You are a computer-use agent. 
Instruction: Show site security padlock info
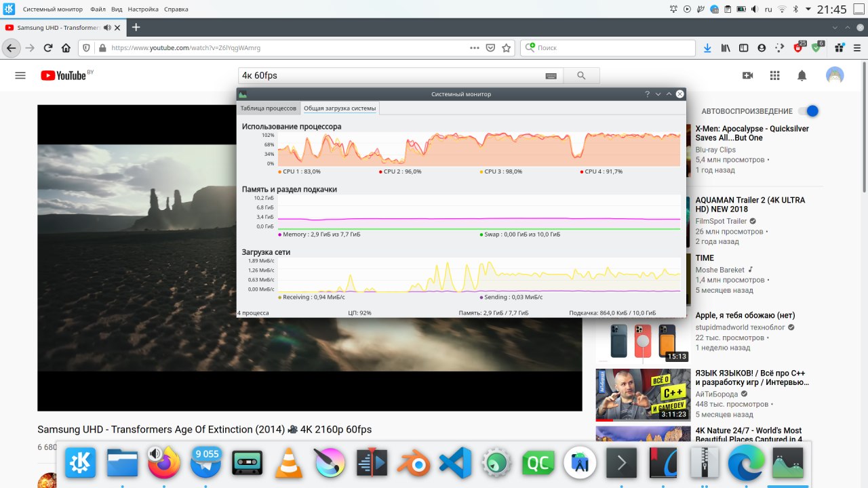point(102,48)
